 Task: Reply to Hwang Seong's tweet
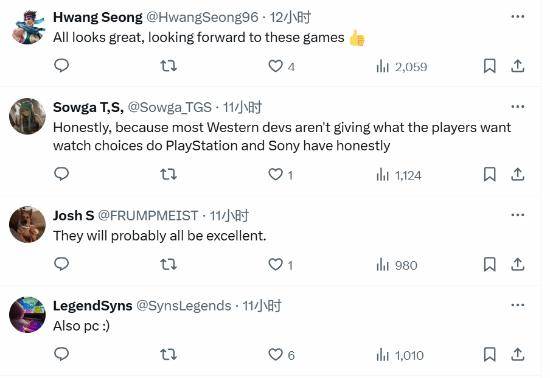click(61, 66)
